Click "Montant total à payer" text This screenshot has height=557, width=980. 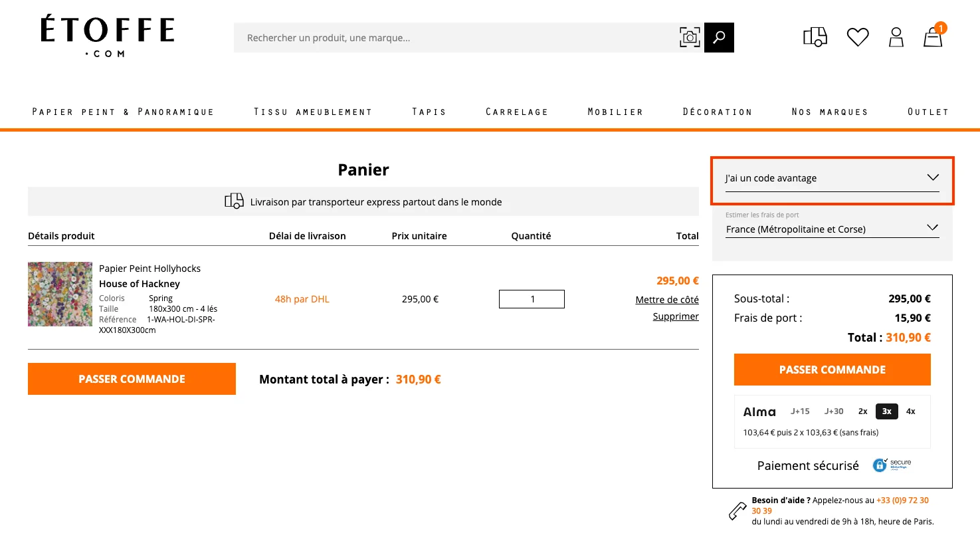pyautogui.click(x=324, y=380)
